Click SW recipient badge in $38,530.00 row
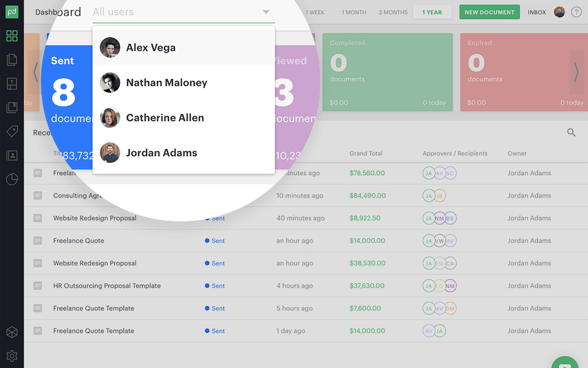Viewport: 588px width, 368px height. [439, 263]
